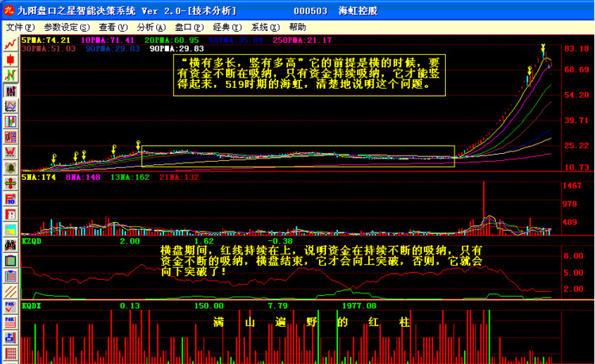The height and width of the screenshot is (364, 595).
Task: Click the 20PMA:60.95 indicator label
Action: [172, 40]
